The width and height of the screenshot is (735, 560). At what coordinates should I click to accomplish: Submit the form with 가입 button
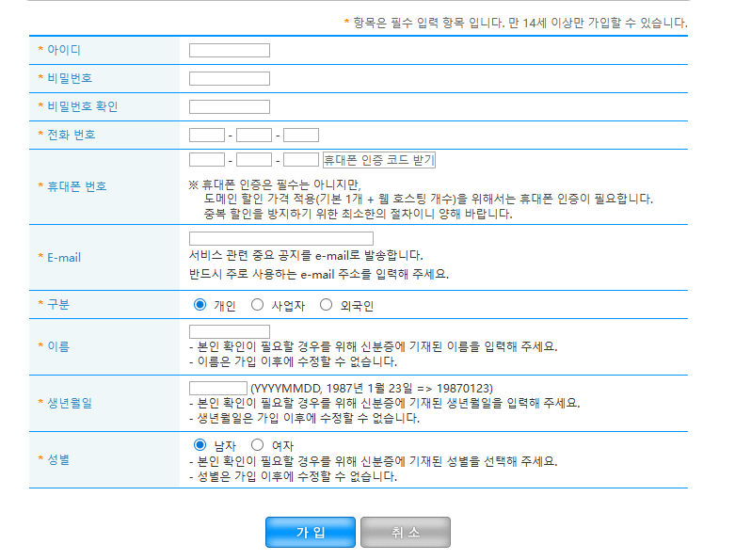[x=311, y=532]
